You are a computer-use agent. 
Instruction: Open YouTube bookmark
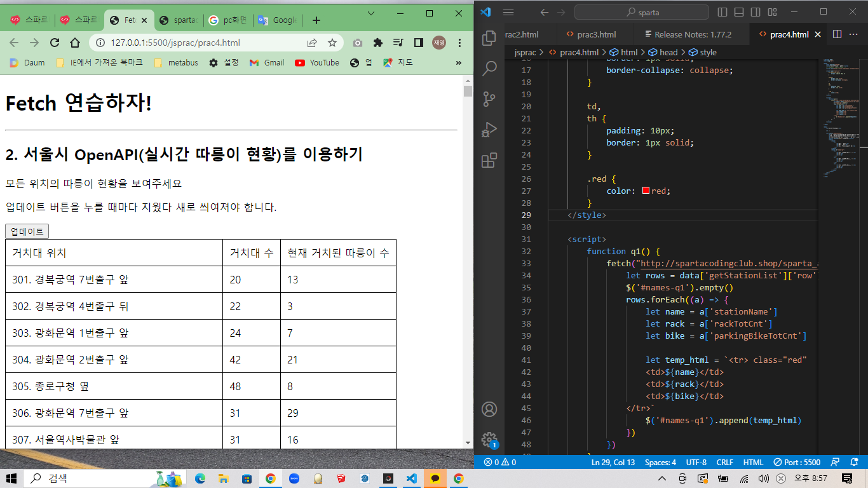tap(317, 62)
